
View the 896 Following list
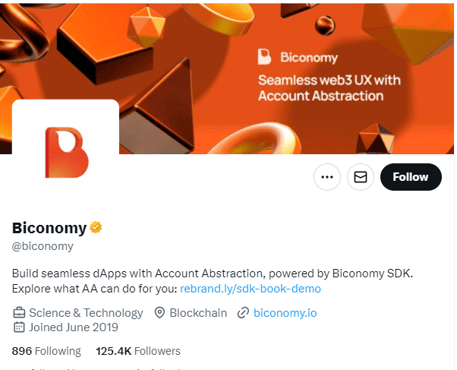pyautogui.click(x=46, y=351)
